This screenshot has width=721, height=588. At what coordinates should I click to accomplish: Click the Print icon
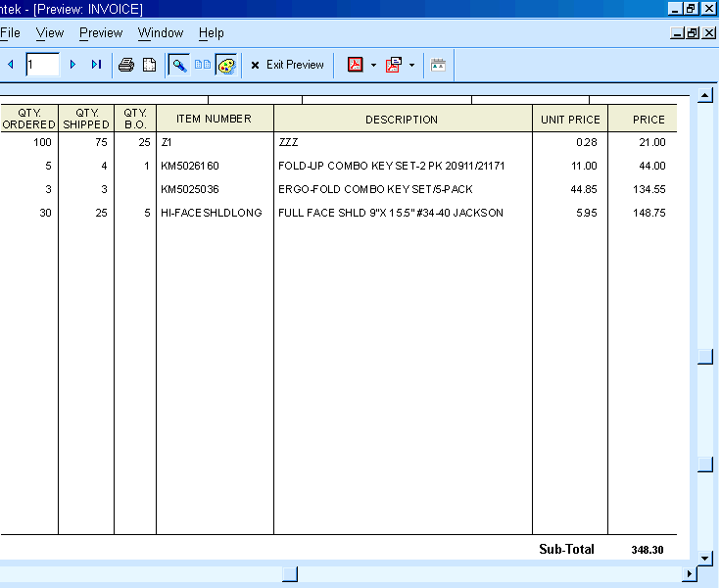126,65
